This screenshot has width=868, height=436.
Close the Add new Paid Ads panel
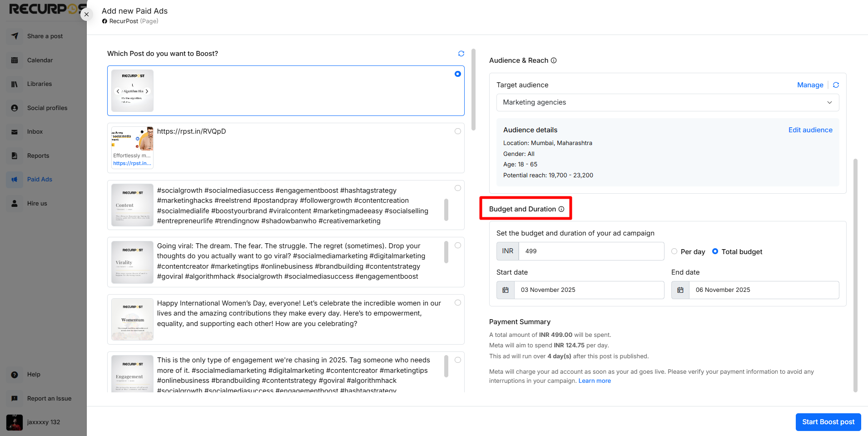86,15
